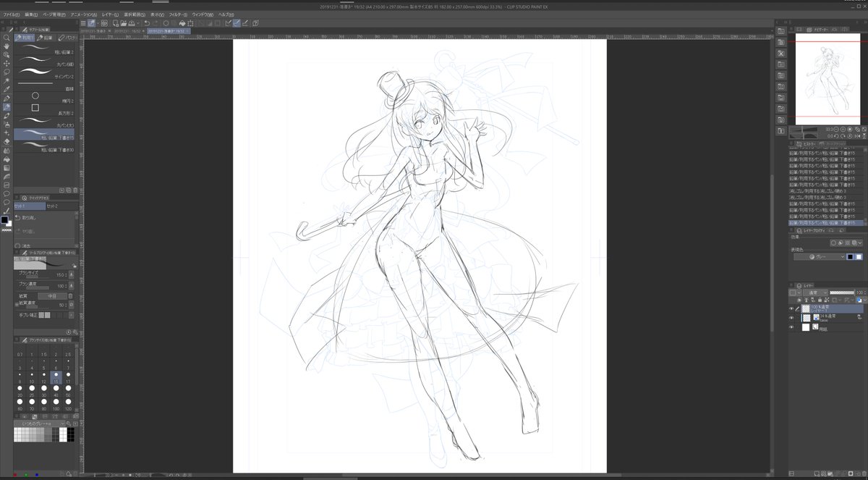Adjust the layer opacity slider
868x480 pixels.
(841, 292)
